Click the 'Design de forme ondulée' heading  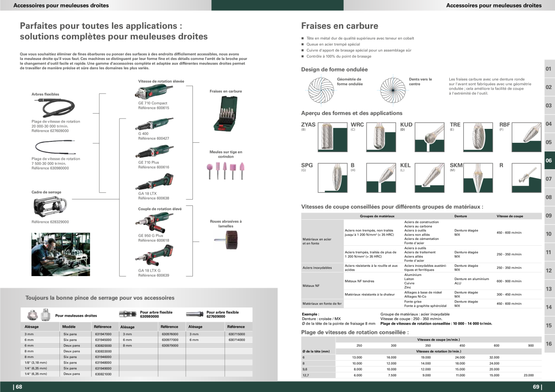[334, 69]
